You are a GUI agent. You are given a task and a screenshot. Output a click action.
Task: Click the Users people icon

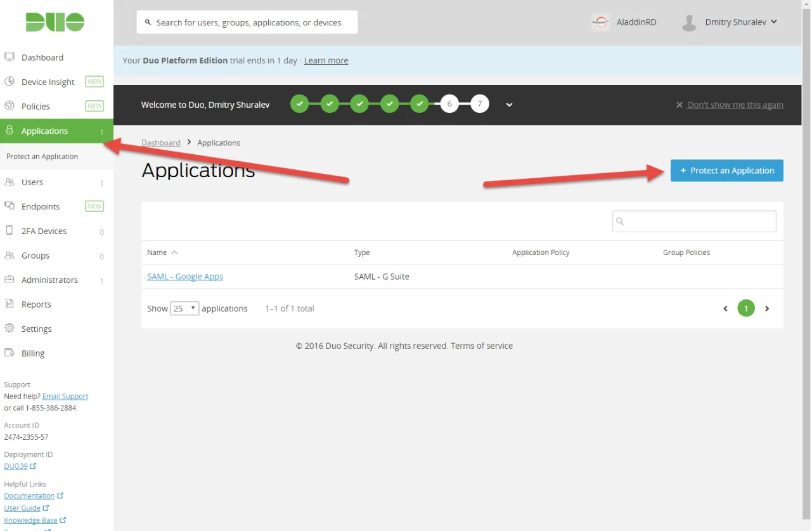coord(10,182)
